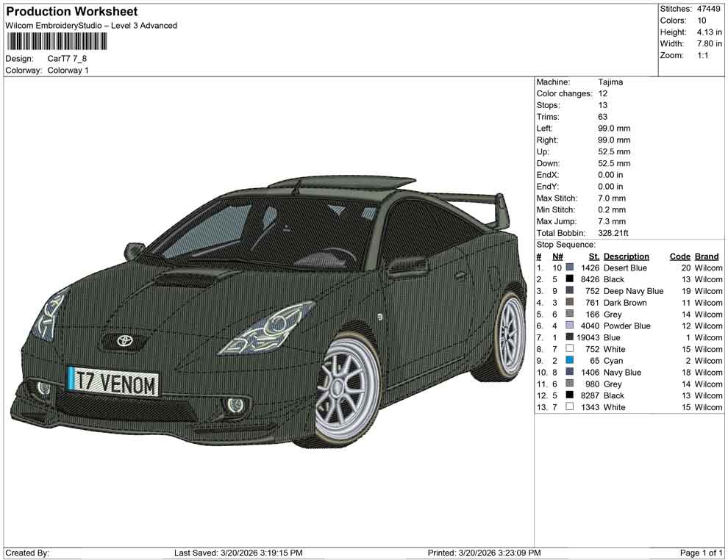The height and width of the screenshot is (560, 728).
Task: Click the Page 1 of 1 footer text
Action: point(702,553)
